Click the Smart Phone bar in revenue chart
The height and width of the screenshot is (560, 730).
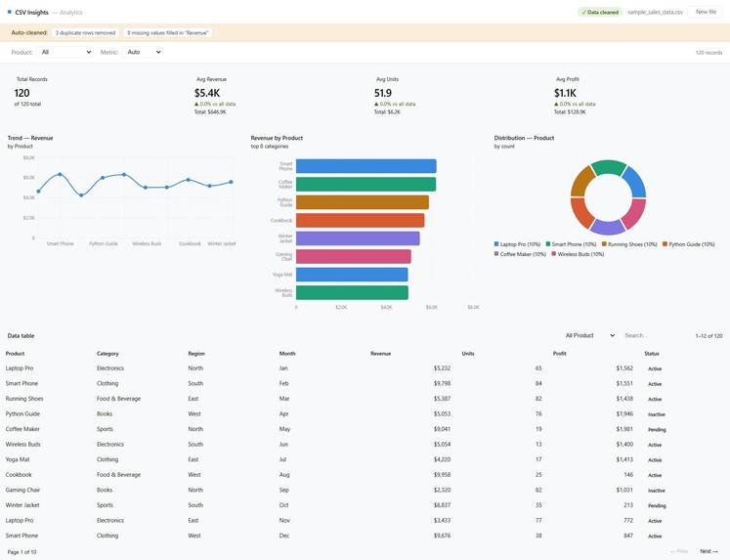pos(365,166)
